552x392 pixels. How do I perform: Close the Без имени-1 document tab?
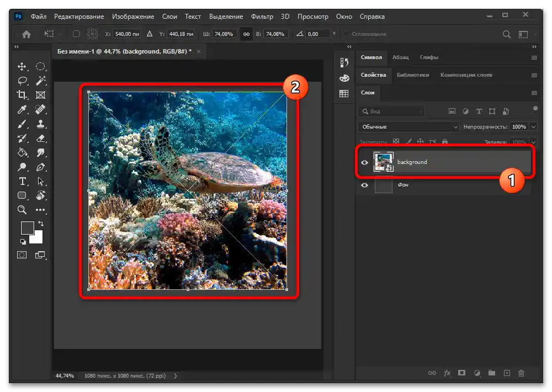click(x=199, y=51)
